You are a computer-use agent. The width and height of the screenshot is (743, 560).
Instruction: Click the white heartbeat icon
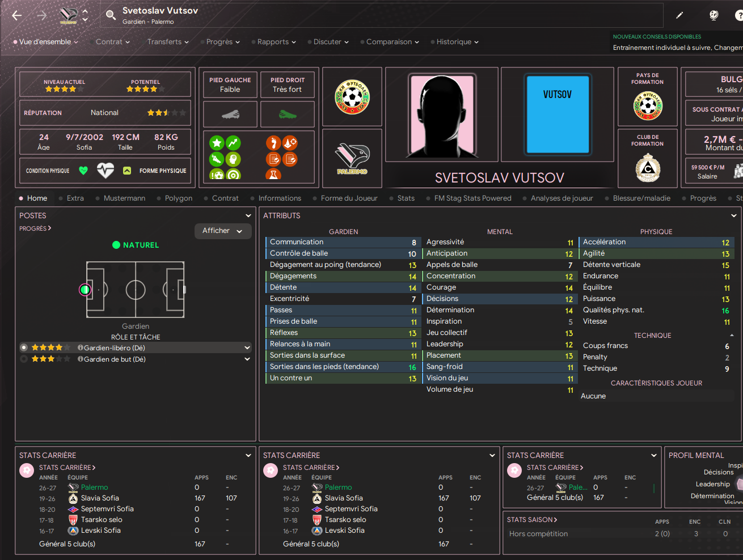[x=105, y=171]
